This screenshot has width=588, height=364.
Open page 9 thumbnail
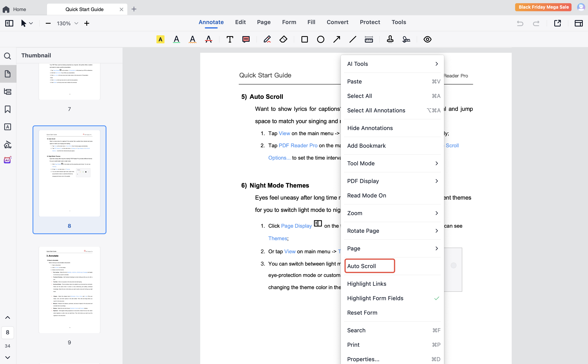click(x=69, y=290)
